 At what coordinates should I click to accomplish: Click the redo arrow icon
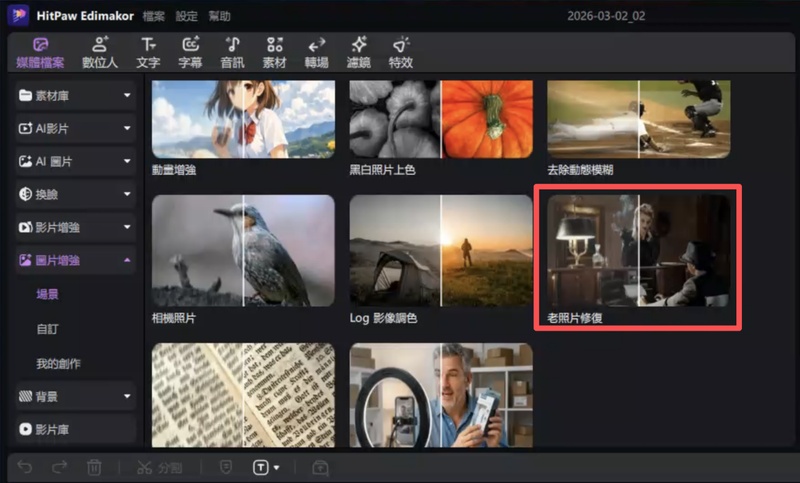60,467
